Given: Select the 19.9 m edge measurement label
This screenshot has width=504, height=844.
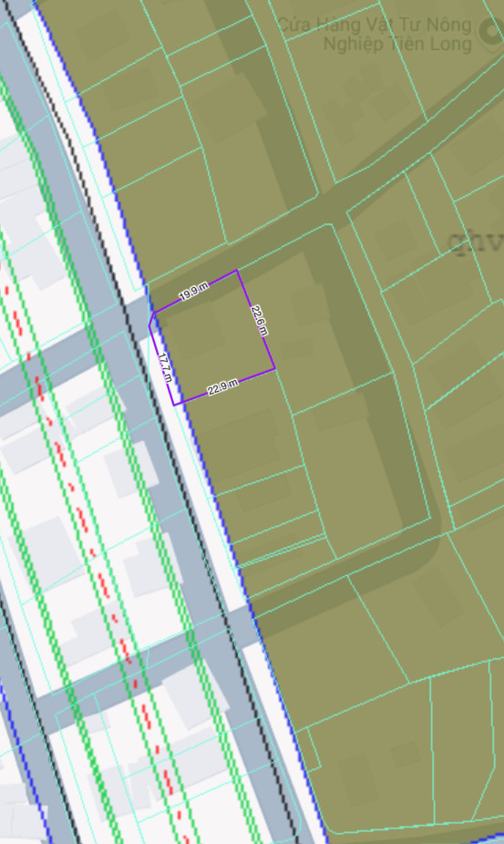Looking at the screenshot, I should point(194,292).
